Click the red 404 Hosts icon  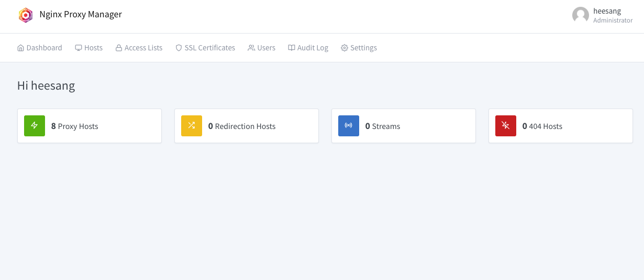point(506,126)
